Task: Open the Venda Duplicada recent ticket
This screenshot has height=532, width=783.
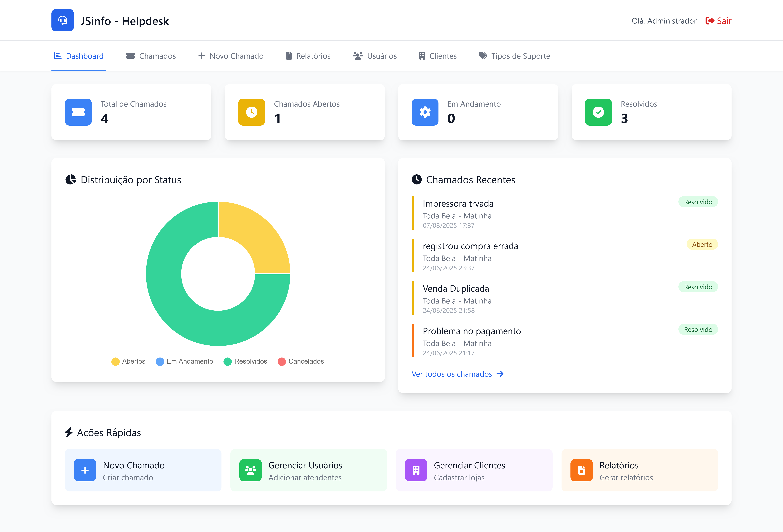Action: [565, 298]
